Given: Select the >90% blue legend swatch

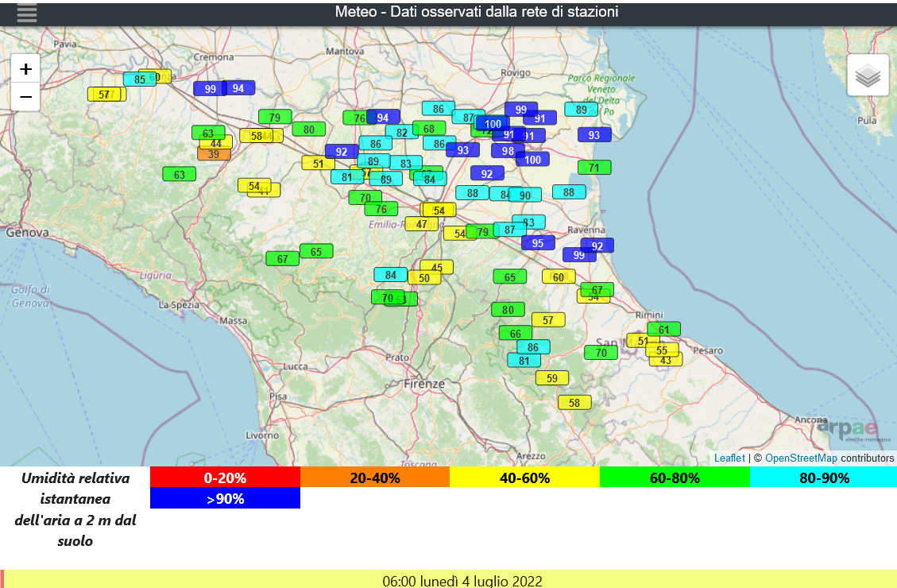Looking at the screenshot, I should click(x=225, y=499).
